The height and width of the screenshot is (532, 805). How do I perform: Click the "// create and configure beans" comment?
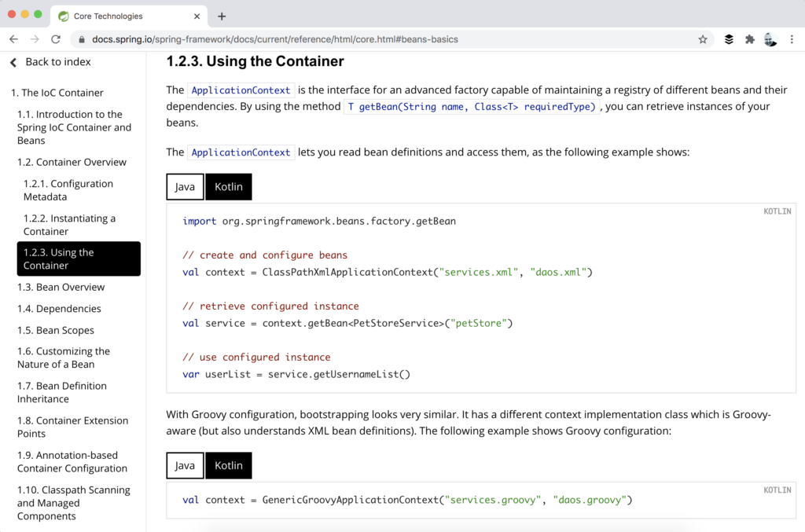(265, 255)
